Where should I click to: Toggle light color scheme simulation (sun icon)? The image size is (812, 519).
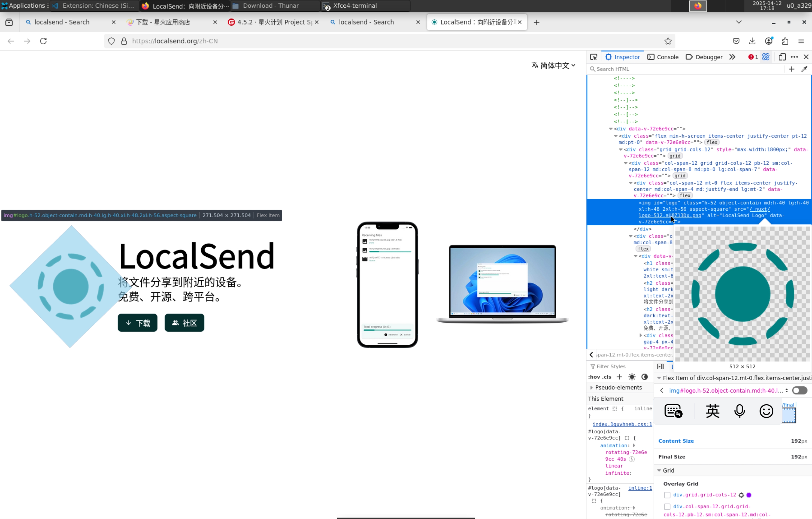click(x=632, y=377)
